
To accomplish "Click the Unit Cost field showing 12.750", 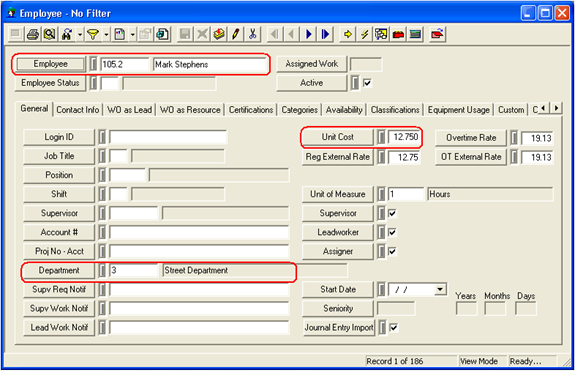I will (404, 137).
